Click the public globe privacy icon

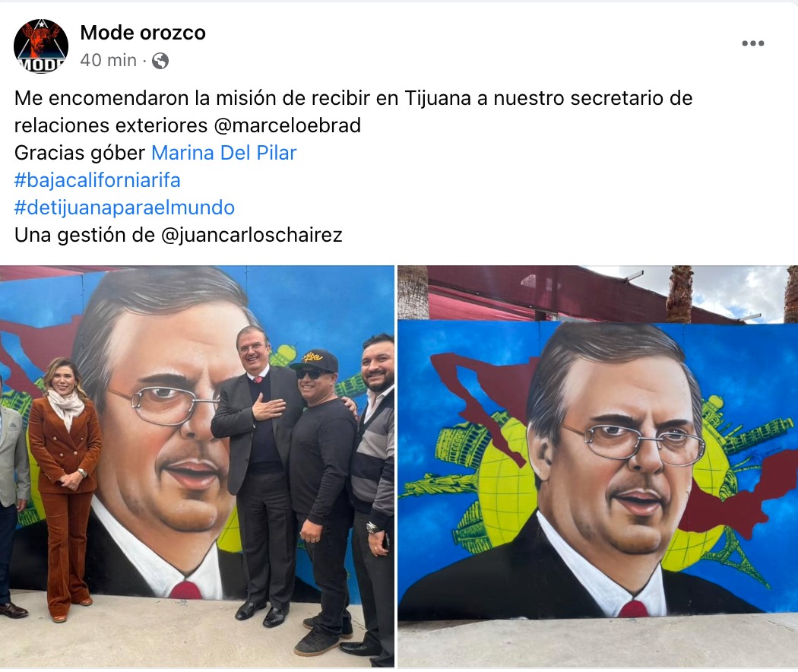pos(160,61)
